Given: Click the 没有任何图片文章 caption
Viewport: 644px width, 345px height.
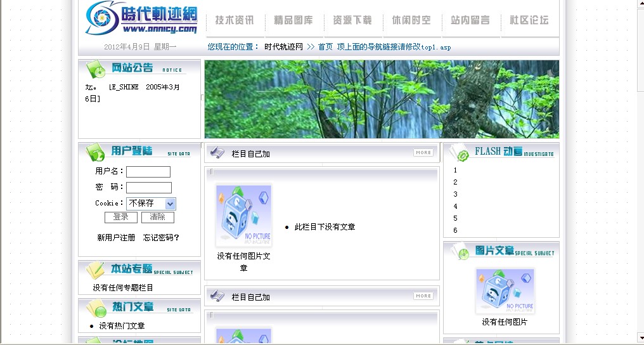Looking at the screenshot, I should click(243, 262).
